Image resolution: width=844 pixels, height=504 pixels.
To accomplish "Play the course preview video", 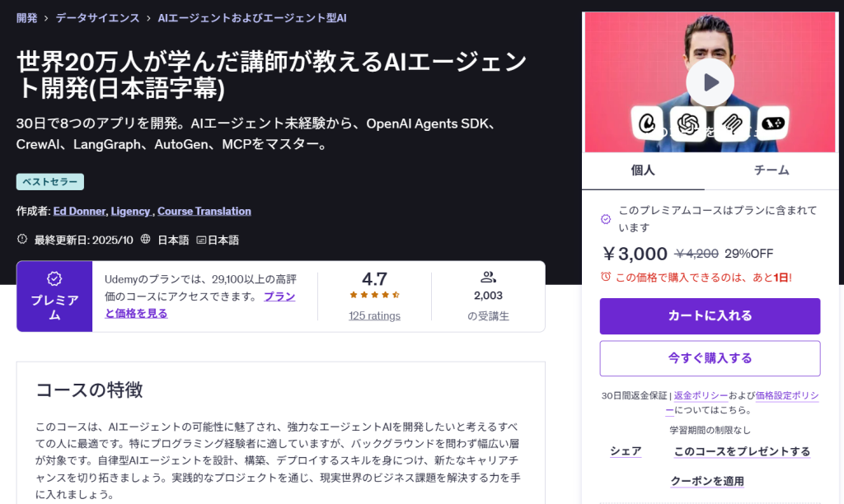I will (710, 82).
